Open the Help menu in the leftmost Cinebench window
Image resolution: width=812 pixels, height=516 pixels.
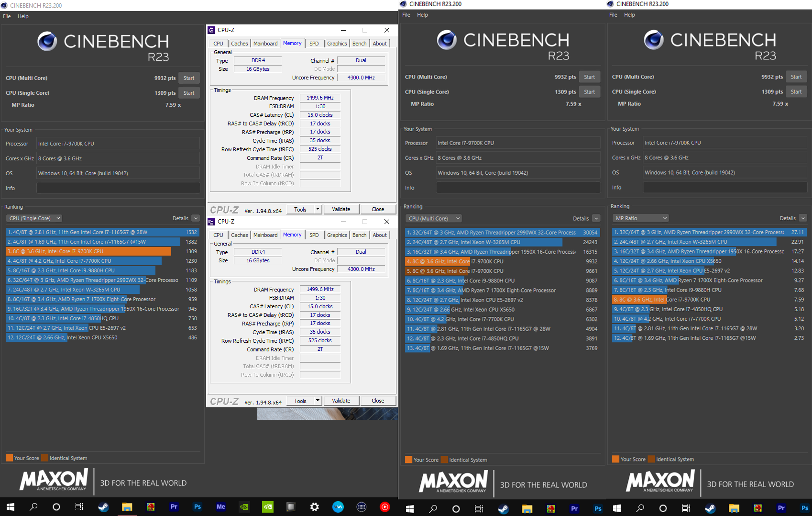pyautogui.click(x=23, y=16)
